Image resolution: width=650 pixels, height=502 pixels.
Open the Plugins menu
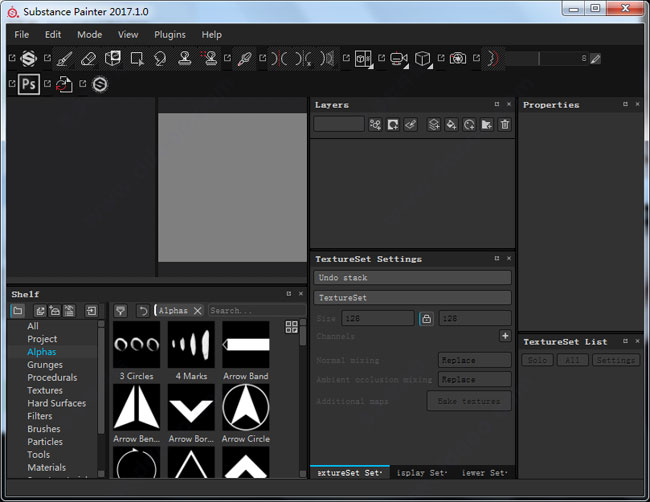click(x=170, y=34)
